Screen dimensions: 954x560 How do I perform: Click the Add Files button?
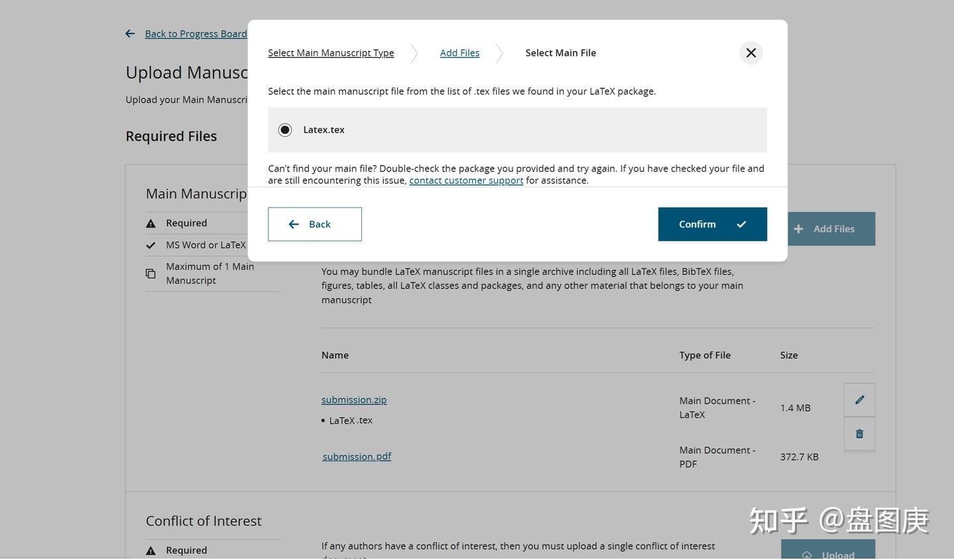coord(832,229)
